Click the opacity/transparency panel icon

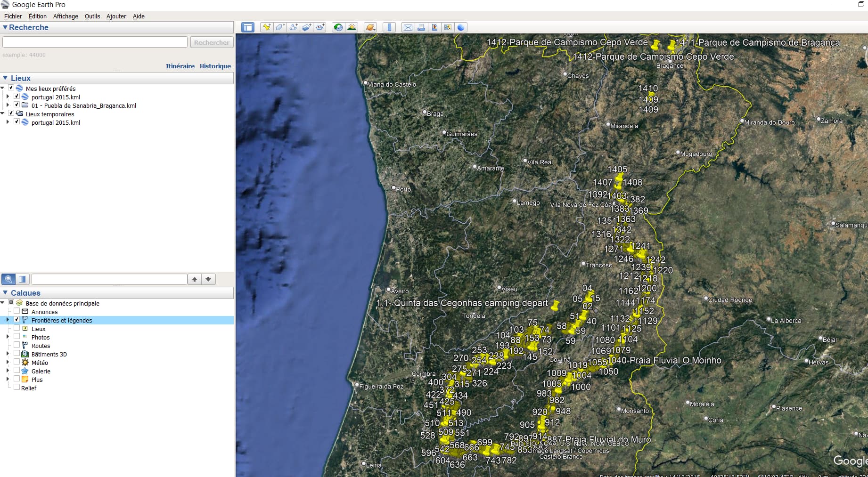click(22, 279)
